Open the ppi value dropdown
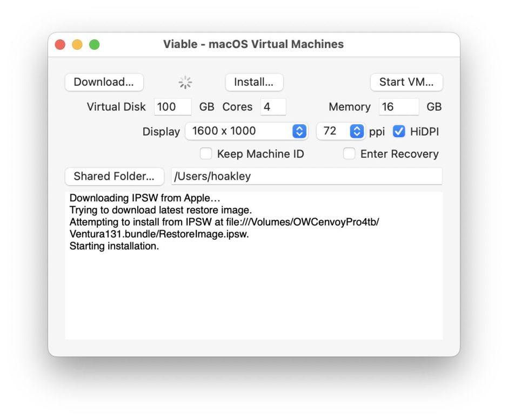This screenshot has height=420, width=508. [x=356, y=131]
